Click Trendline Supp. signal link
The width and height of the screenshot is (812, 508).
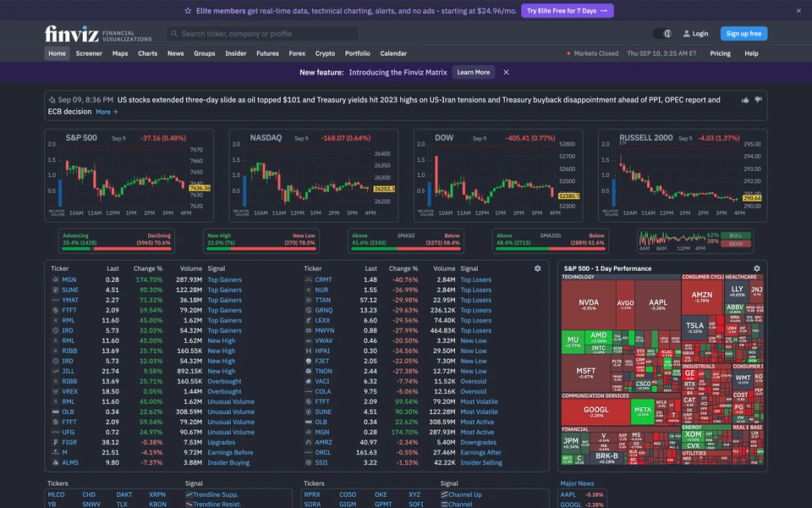[215, 495]
